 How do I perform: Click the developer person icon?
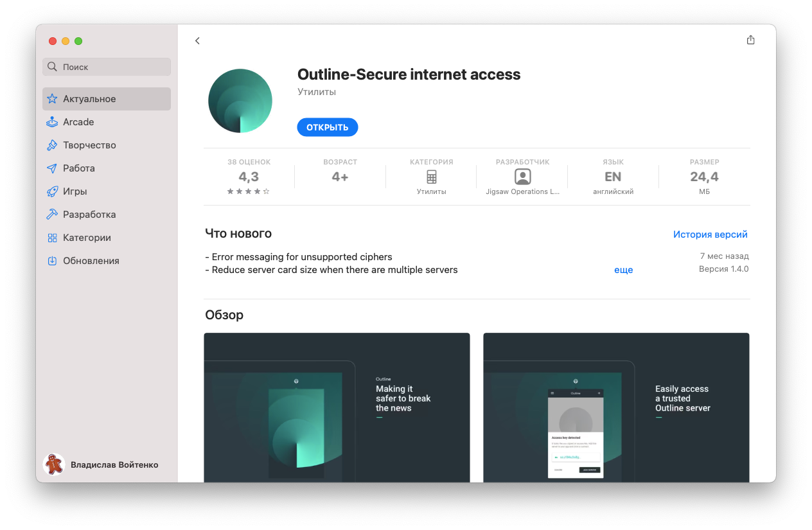pos(523,177)
